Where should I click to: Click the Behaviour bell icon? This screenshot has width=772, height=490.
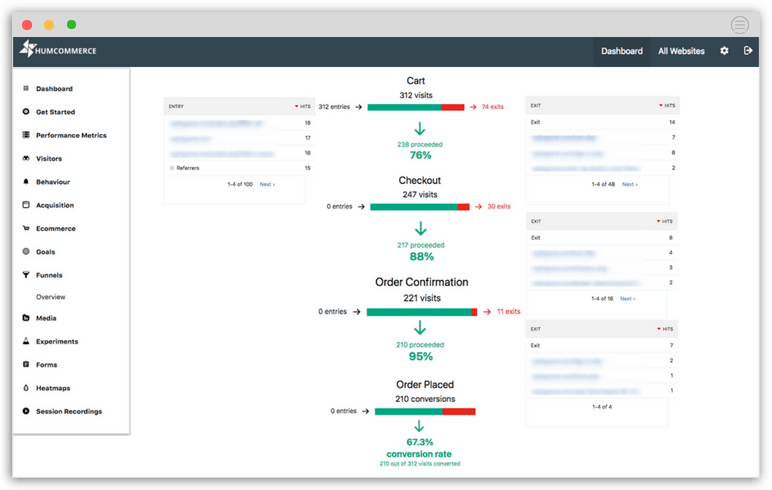(x=25, y=182)
